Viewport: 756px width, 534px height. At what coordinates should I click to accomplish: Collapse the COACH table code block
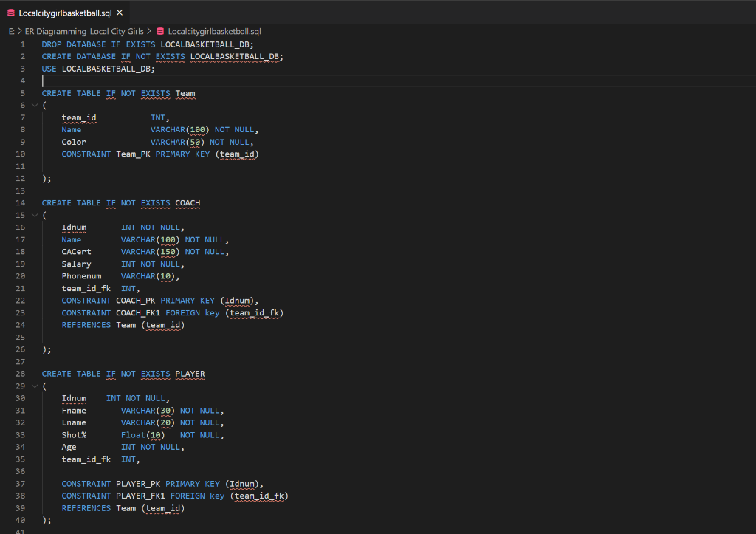(34, 215)
